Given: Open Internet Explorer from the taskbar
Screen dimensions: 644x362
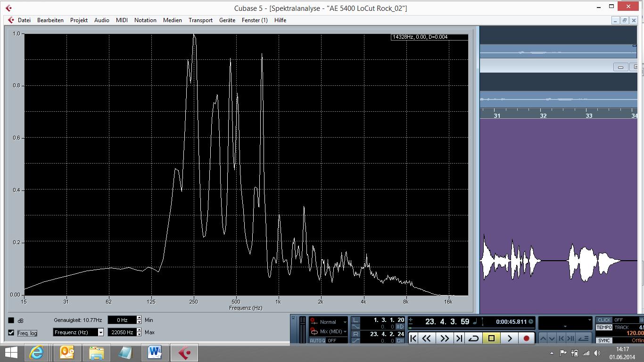Looking at the screenshot, I should point(37,353).
